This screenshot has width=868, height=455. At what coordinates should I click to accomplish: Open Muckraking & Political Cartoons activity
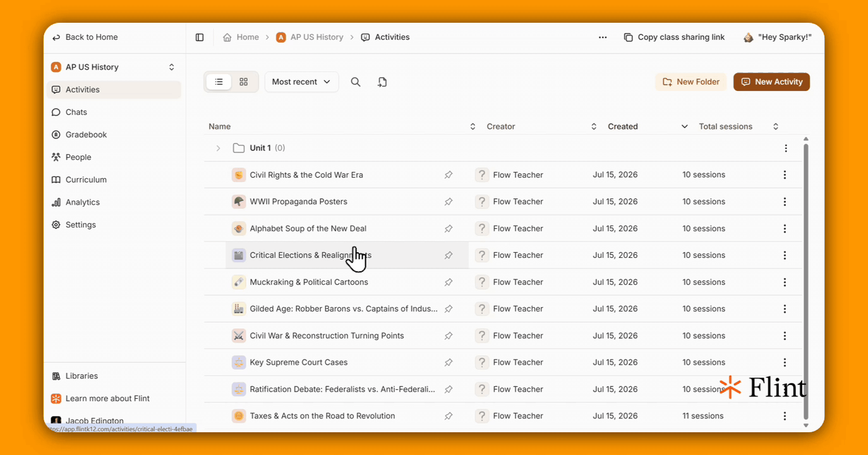pyautogui.click(x=309, y=282)
